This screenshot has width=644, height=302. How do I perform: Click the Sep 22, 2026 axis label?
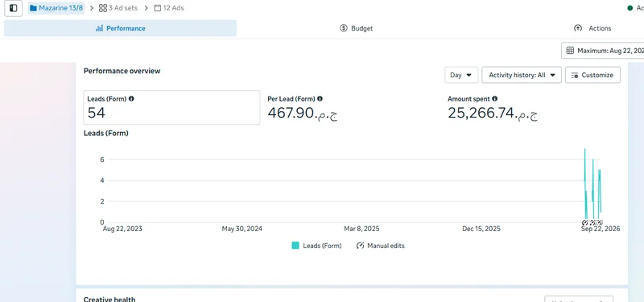[601, 229]
